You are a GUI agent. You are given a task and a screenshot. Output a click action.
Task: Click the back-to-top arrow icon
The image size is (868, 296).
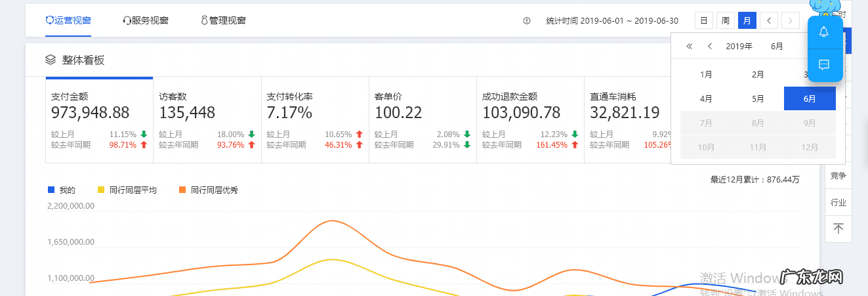click(838, 228)
